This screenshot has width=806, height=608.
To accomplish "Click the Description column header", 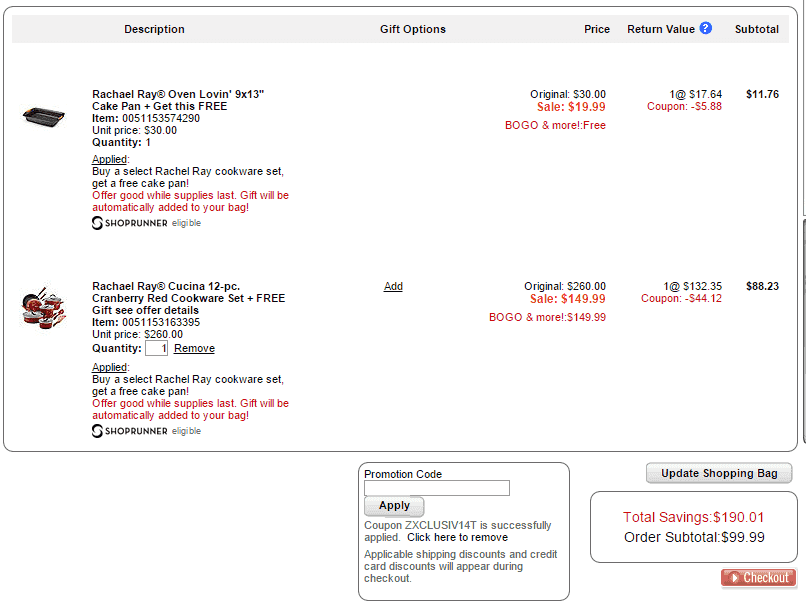I will click(x=154, y=29).
